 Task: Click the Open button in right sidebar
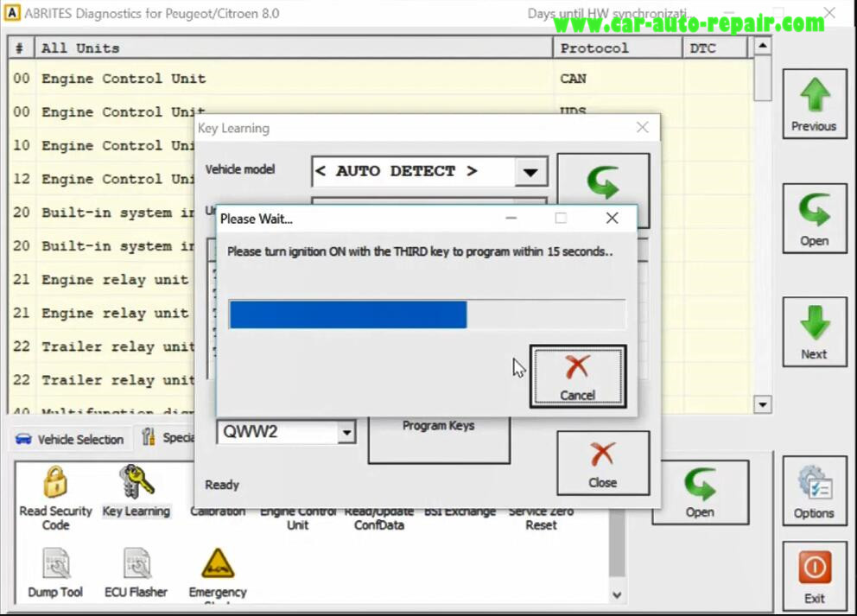(815, 219)
